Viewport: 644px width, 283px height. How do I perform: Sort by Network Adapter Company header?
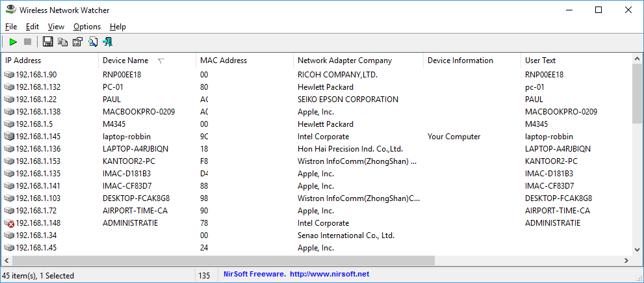point(344,61)
